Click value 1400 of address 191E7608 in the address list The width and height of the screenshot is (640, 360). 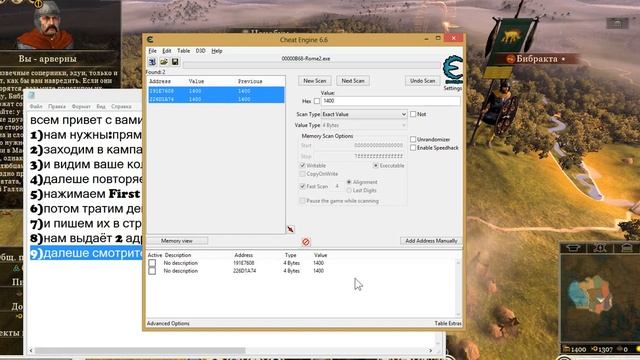pos(319,263)
